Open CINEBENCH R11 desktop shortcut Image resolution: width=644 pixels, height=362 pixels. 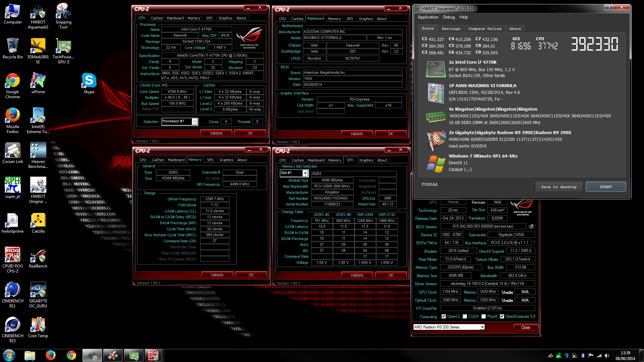pyautogui.click(x=13, y=295)
